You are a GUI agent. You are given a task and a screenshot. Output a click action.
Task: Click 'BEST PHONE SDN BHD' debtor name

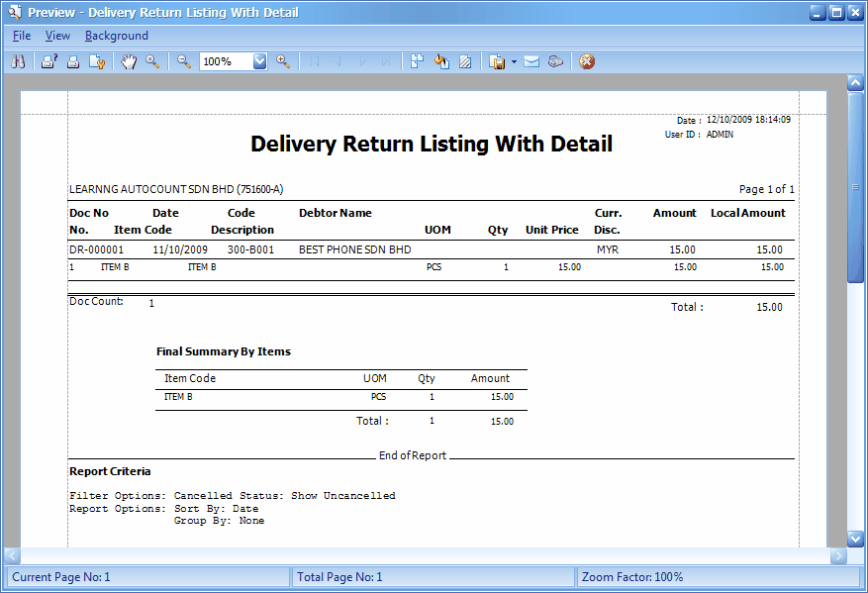[355, 249]
